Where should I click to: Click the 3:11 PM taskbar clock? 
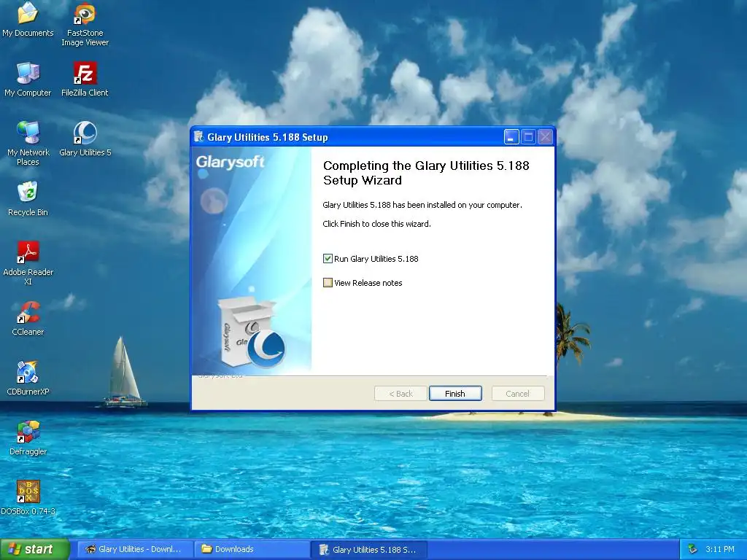(x=720, y=549)
